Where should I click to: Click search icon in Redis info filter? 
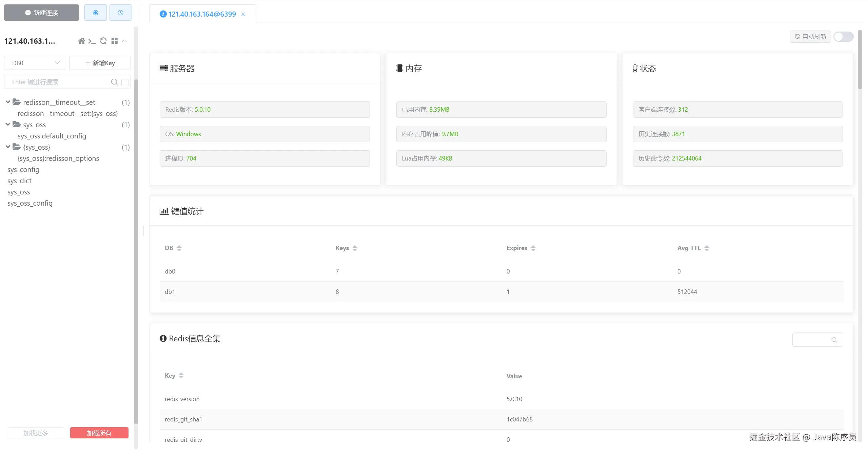pyautogui.click(x=834, y=340)
